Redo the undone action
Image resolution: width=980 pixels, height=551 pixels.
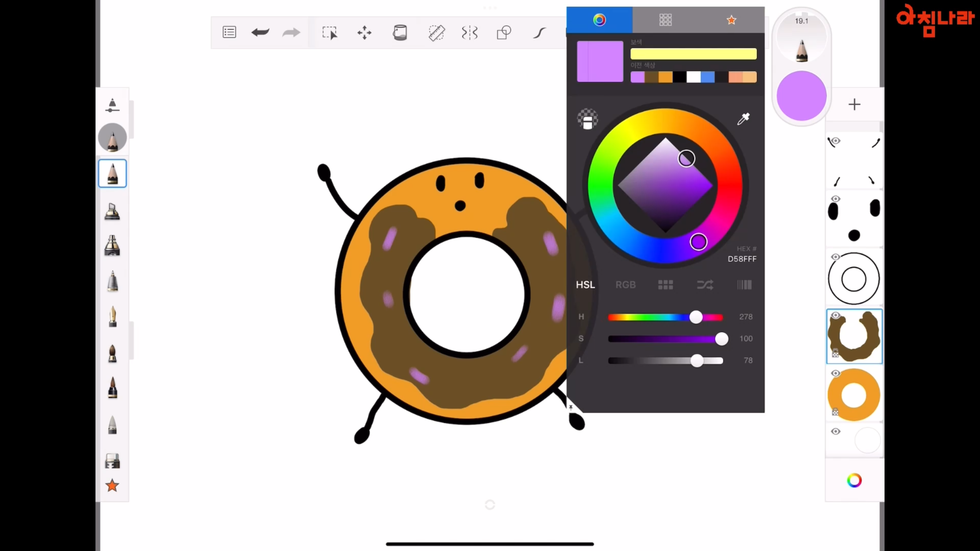click(x=291, y=33)
